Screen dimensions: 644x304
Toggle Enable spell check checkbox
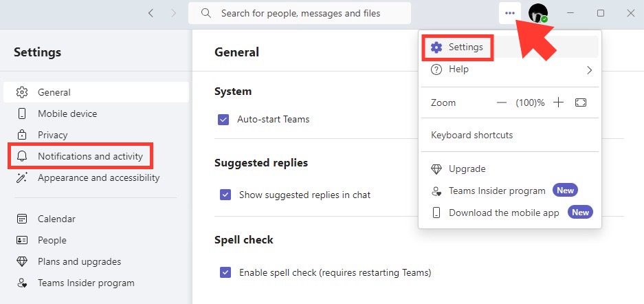(225, 272)
